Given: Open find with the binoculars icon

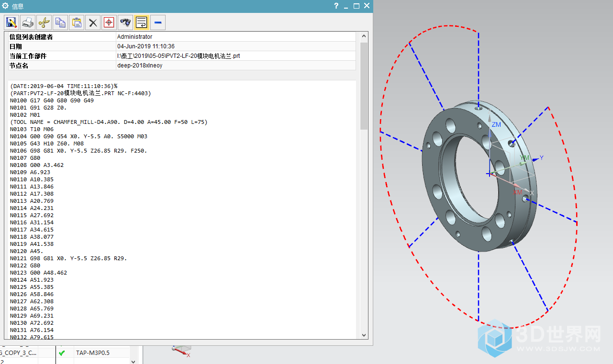Looking at the screenshot, I should pyautogui.click(x=125, y=22).
